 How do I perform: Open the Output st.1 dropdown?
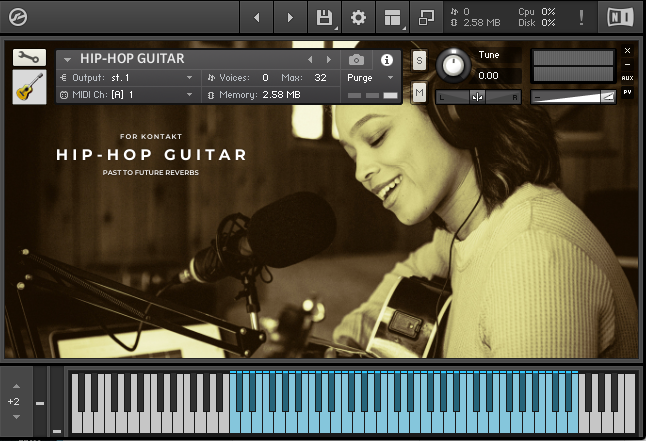coord(190,77)
